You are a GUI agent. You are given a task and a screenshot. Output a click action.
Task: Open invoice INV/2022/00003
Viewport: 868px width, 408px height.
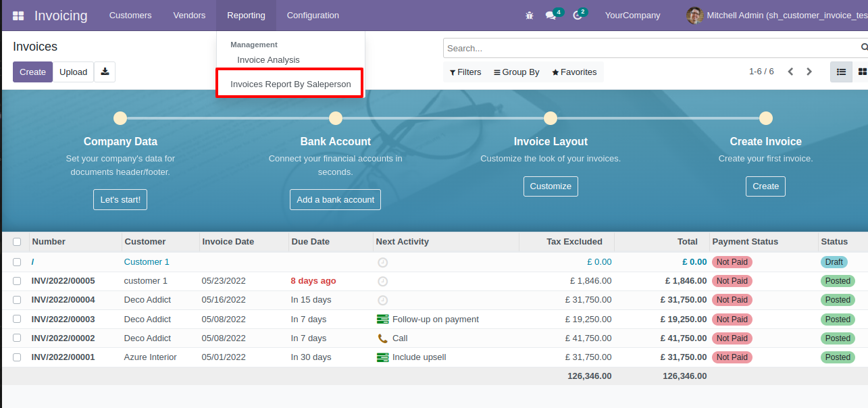tap(63, 320)
